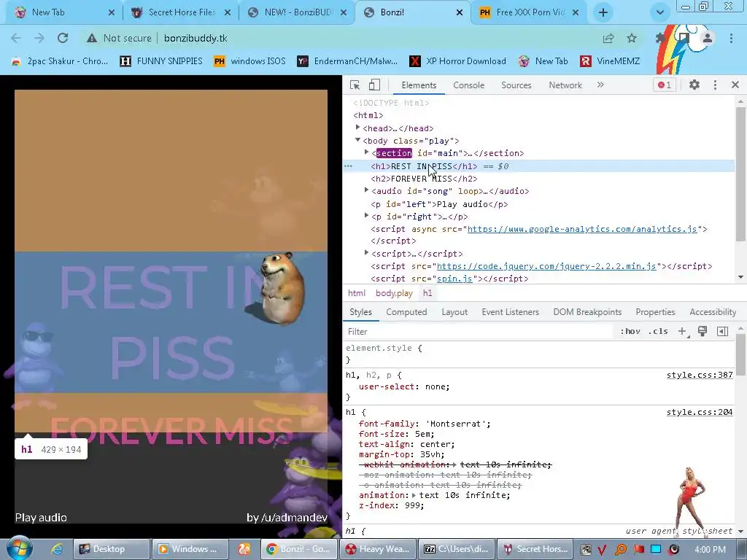Activate the inspect element picker icon

pyautogui.click(x=355, y=85)
